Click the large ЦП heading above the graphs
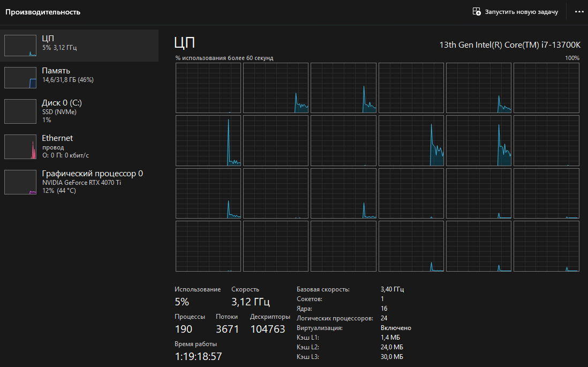This screenshot has height=367, width=588. click(185, 43)
